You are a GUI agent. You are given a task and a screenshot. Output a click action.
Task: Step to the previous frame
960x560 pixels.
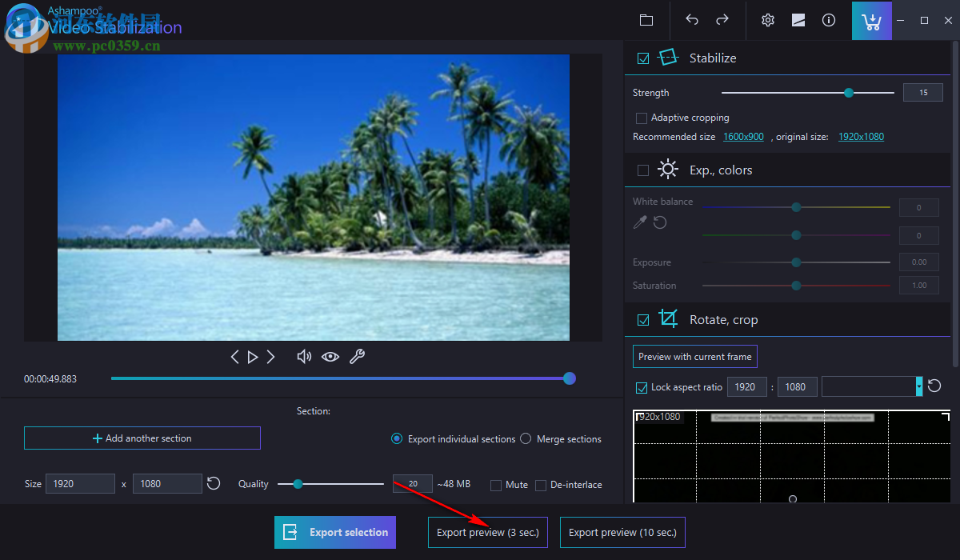tap(234, 356)
